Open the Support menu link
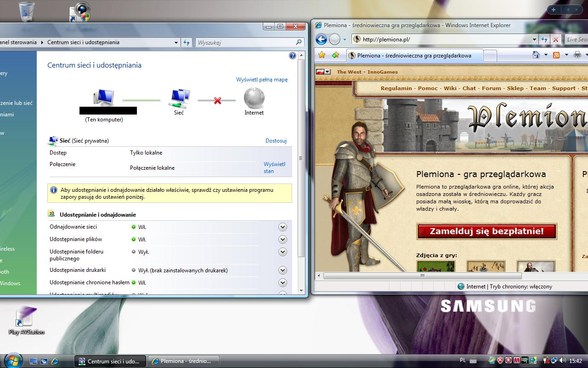The width and height of the screenshot is (588, 368). pyautogui.click(x=564, y=88)
